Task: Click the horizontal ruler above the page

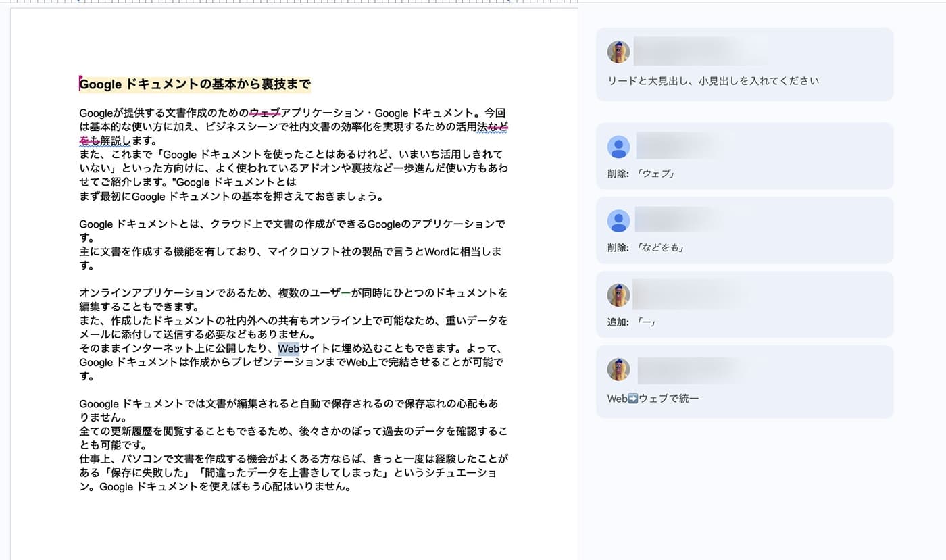Action: [x=294, y=2]
